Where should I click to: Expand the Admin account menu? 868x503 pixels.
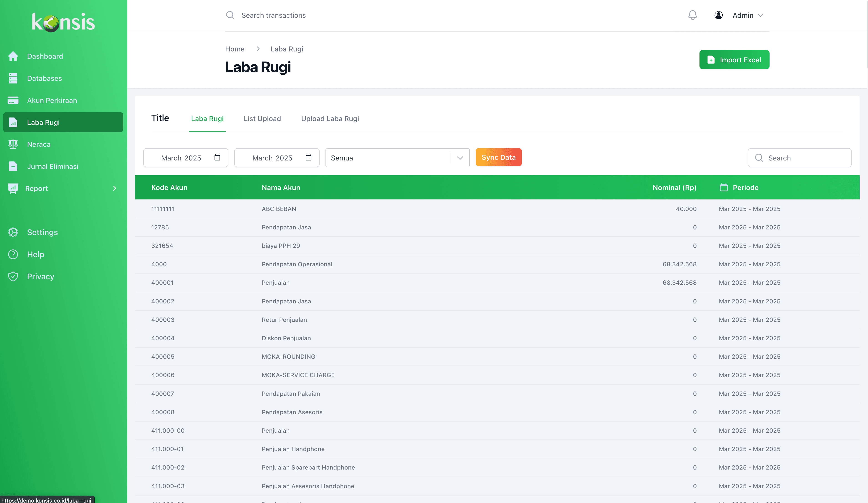coord(761,15)
